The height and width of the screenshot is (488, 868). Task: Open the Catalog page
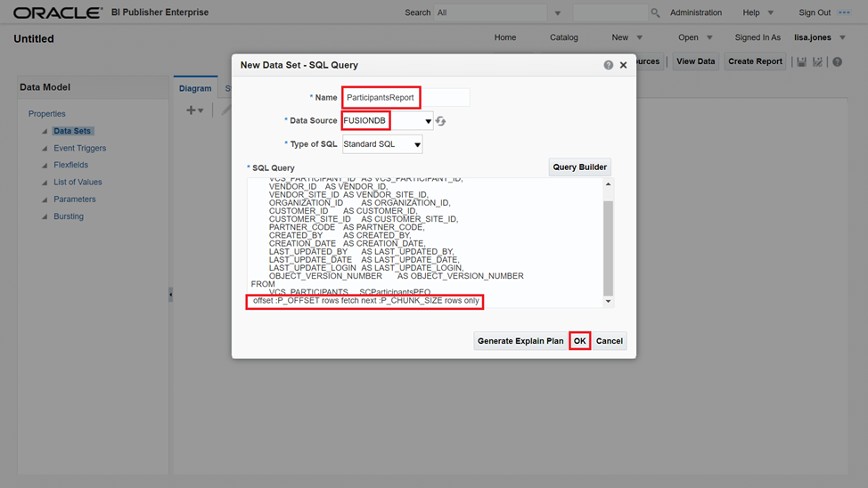click(563, 37)
